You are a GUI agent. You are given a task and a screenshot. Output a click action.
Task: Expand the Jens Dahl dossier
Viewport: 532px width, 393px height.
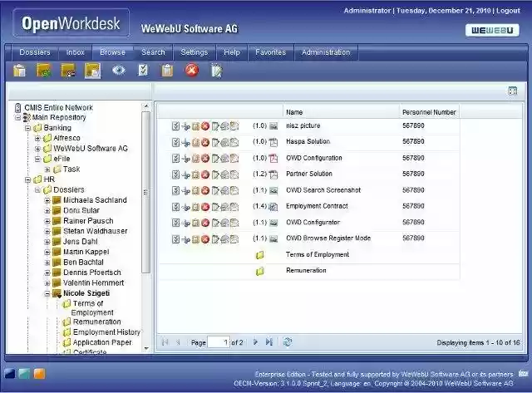(47, 242)
